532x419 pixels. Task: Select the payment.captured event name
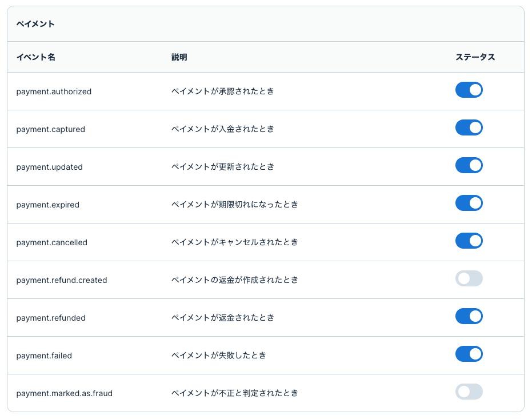(50, 129)
